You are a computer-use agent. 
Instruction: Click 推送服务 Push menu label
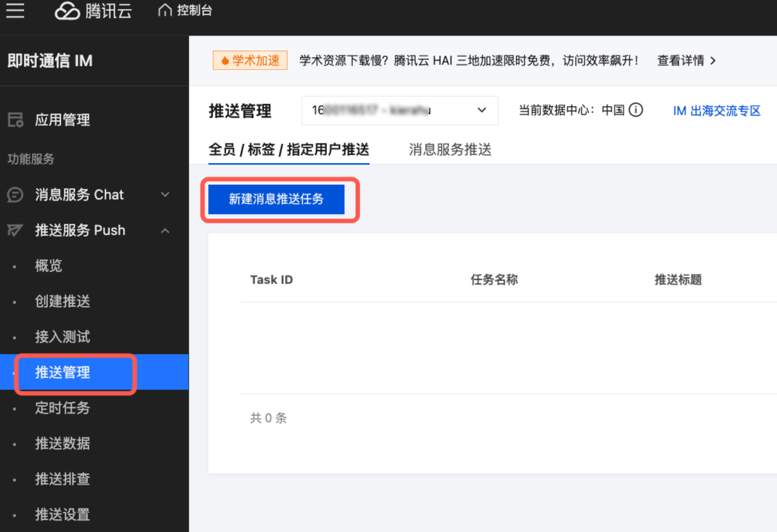point(80,230)
